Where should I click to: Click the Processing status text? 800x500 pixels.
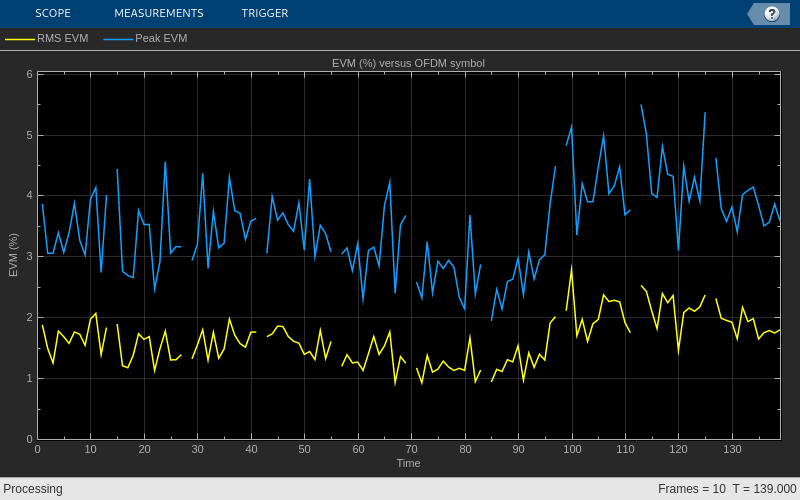(33, 489)
